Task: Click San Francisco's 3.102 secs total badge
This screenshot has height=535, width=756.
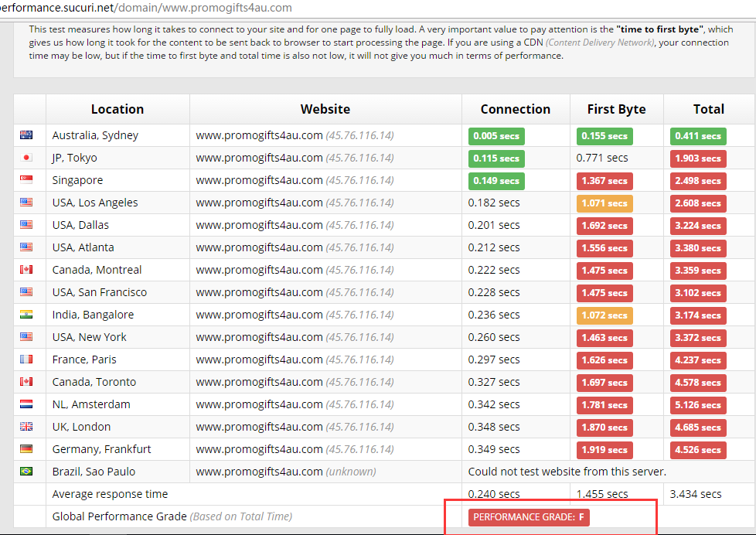Action: [x=698, y=293]
